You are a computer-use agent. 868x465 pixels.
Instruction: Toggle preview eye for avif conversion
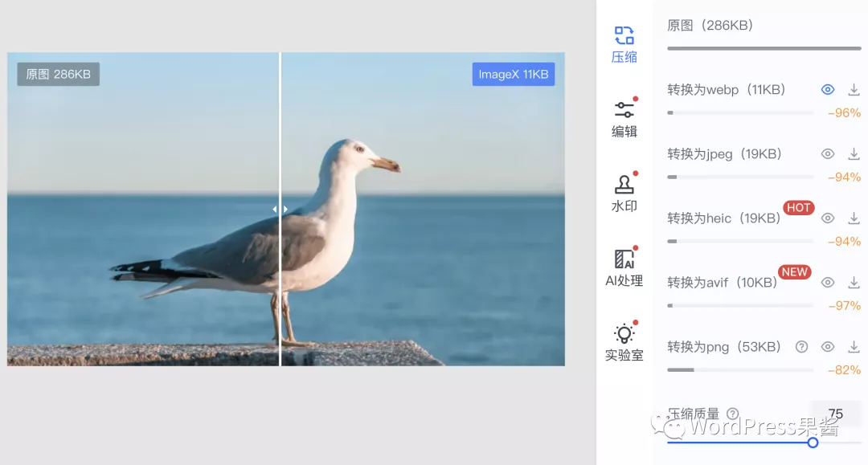828,283
